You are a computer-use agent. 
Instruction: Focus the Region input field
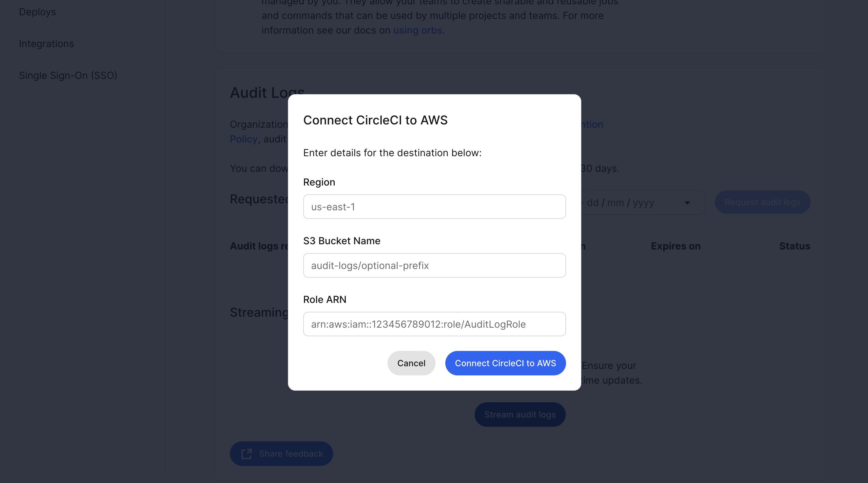click(434, 207)
